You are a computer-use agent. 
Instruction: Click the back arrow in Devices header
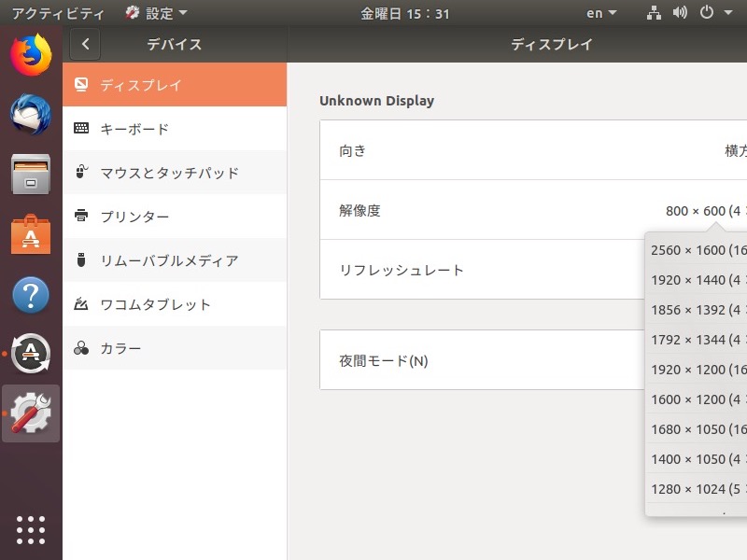[x=85, y=44]
